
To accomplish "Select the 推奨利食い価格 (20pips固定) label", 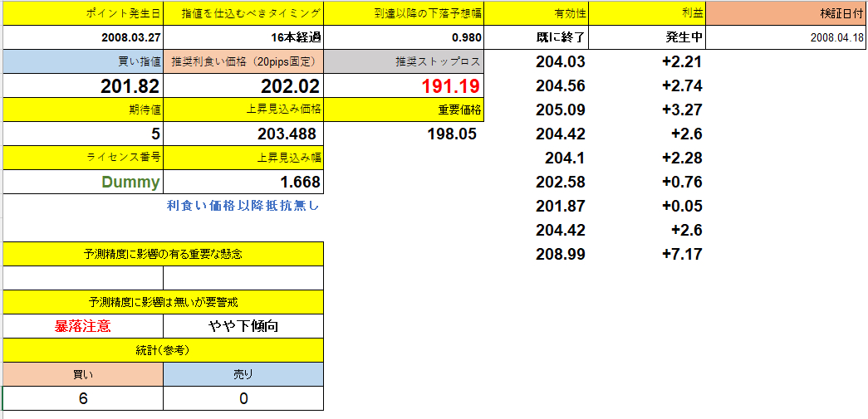I will [243, 62].
